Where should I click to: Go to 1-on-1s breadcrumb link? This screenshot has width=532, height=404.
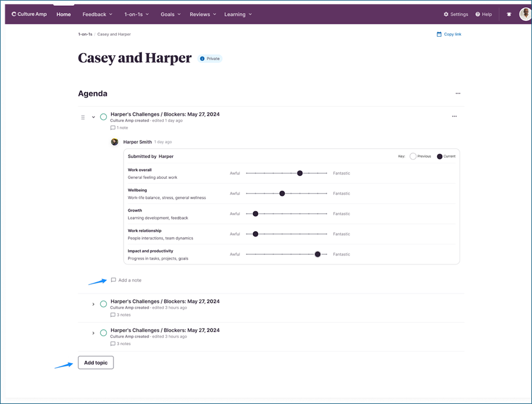tap(85, 34)
